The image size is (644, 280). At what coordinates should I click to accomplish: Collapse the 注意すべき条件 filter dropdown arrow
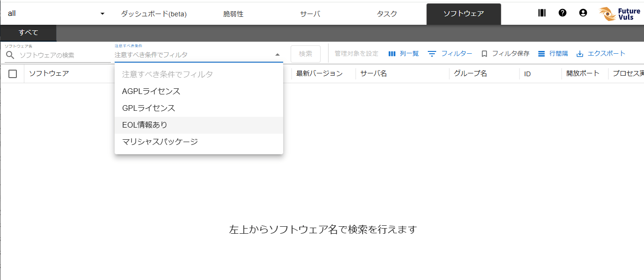point(278,55)
